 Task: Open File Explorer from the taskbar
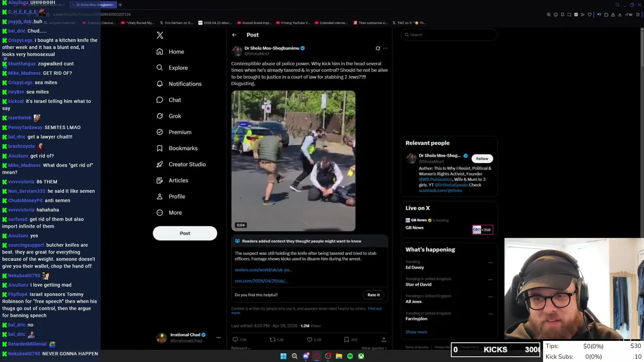[x=339, y=356]
